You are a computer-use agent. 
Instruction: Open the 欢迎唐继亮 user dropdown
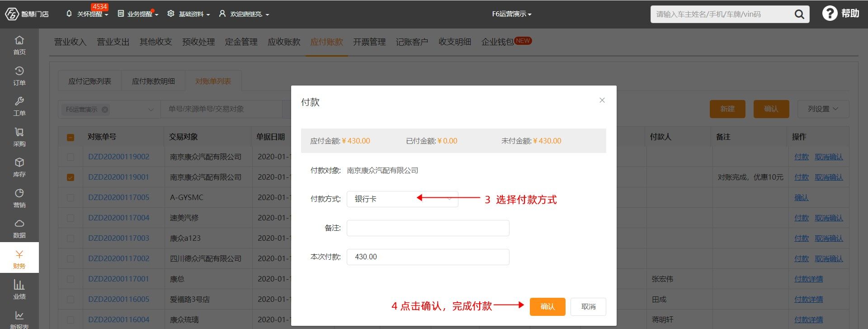point(244,14)
